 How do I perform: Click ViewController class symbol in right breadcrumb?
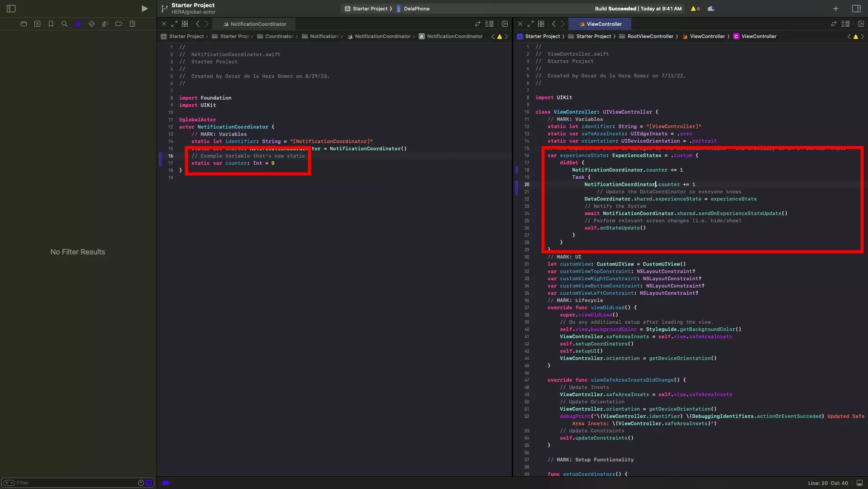755,36
